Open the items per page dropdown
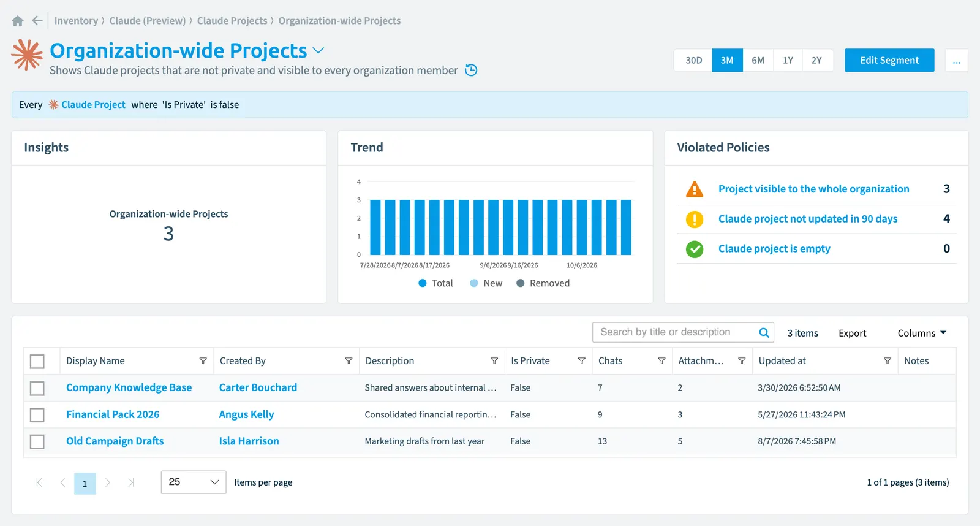Image resolution: width=980 pixels, height=526 pixels. pos(194,482)
